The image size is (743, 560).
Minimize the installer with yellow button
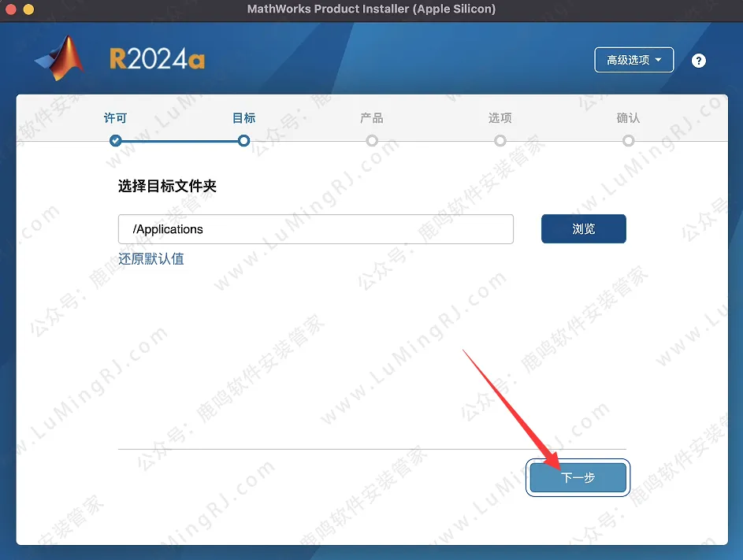[x=28, y=9]
